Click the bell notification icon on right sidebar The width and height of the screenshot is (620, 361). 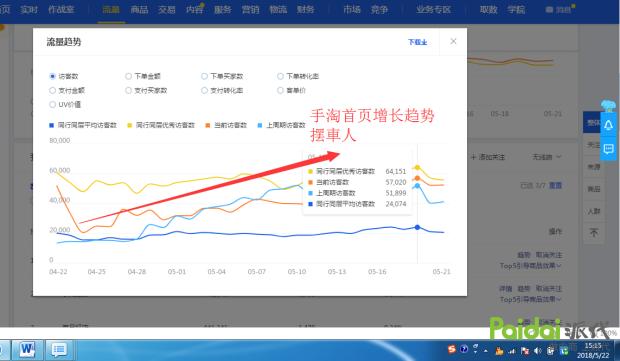coord(609,125)
